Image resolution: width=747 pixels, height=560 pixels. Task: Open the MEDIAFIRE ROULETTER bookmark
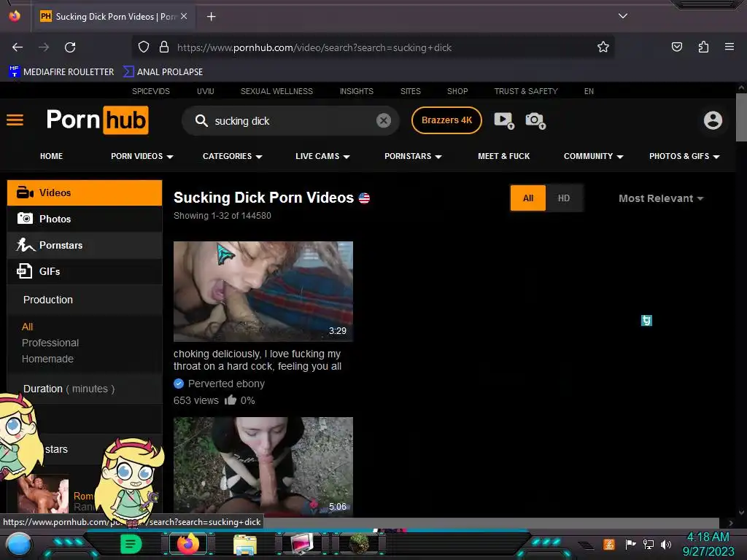tap(61, 72)
